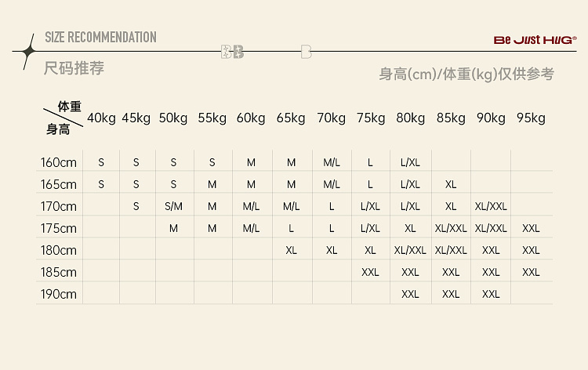Select the 95kg column header

(531, 118)
